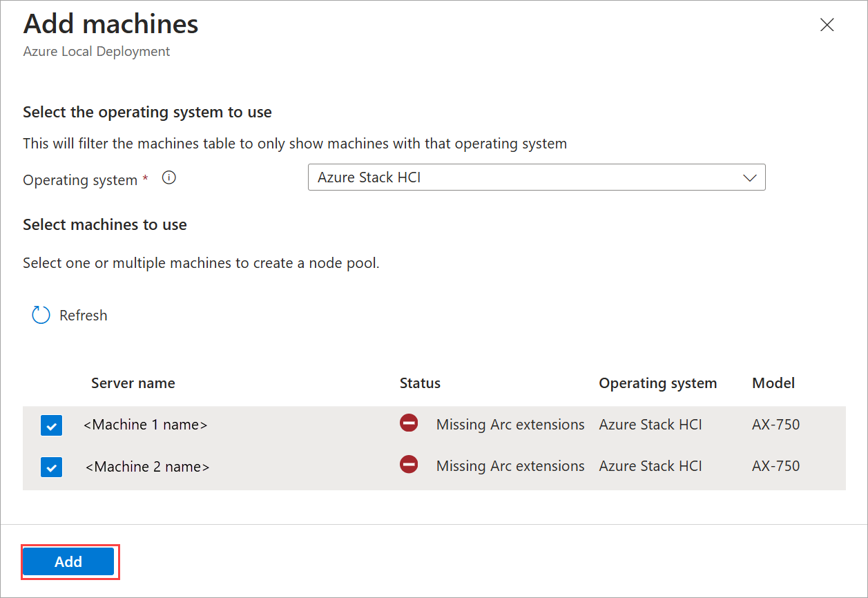Click the AX-750 model cell for Machine 1
Screen dimensions: 868x598
pyautogui.click(x=775, y=425)
